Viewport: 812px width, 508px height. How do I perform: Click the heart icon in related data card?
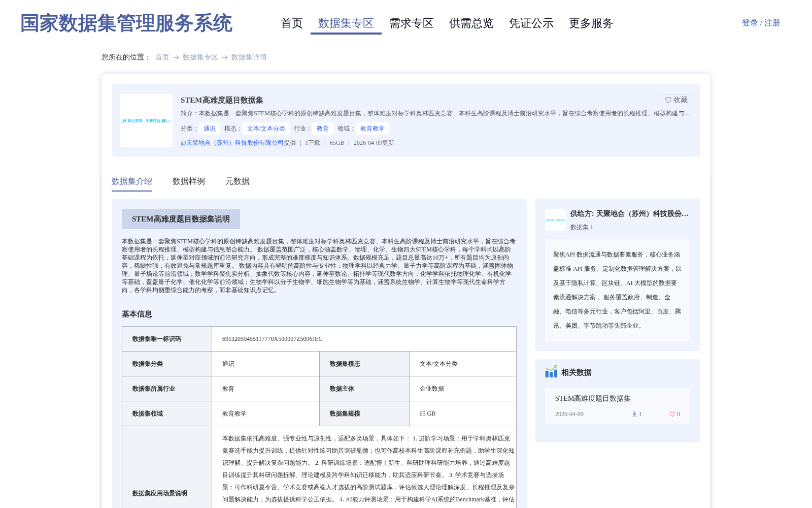672,414
